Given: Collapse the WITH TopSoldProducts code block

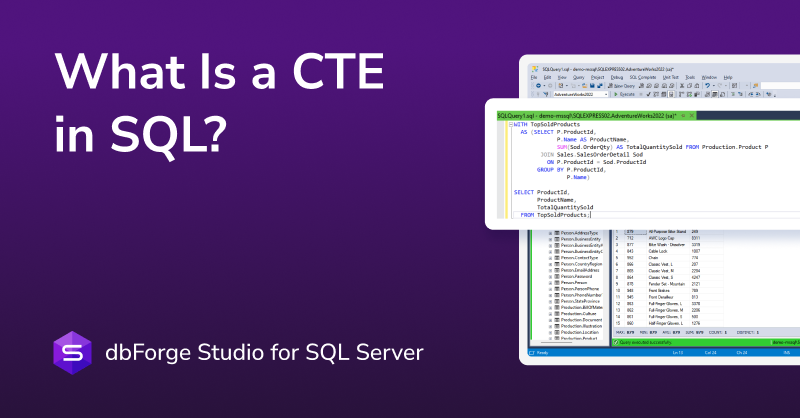Looking at the screenshot, I should tap(510, 124).
